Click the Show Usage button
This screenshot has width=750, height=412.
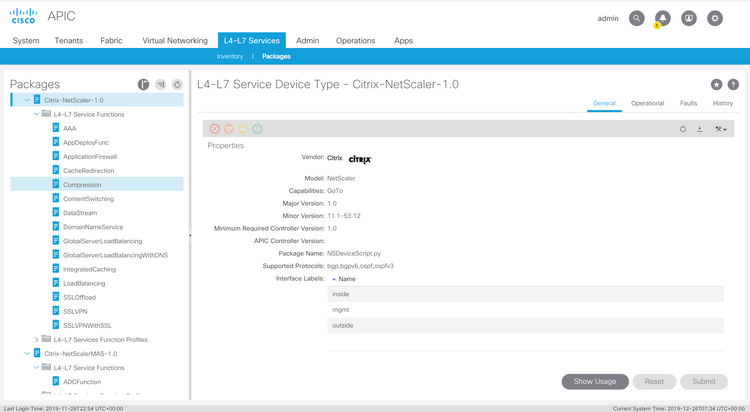[595, 381]
